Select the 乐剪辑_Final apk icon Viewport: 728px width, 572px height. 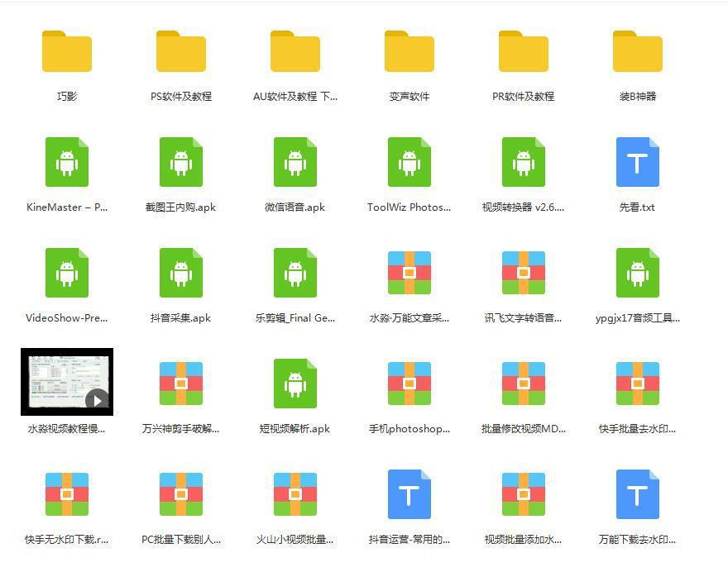295,273
